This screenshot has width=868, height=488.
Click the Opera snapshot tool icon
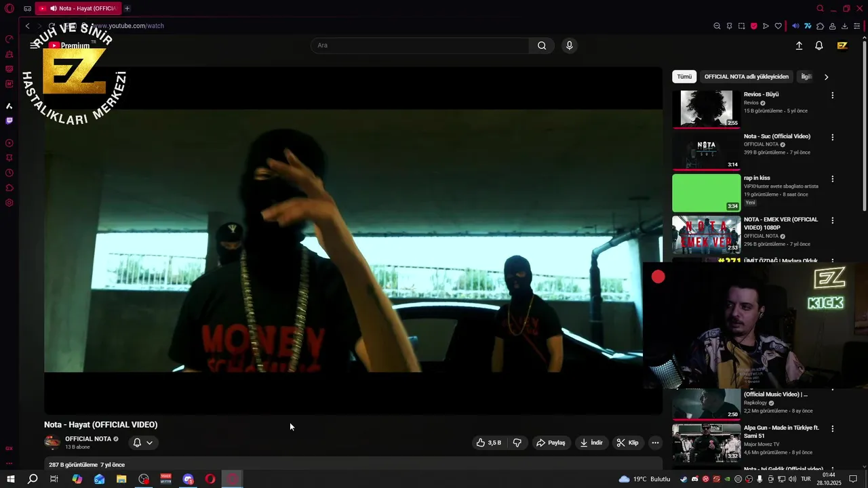click(741, 26)
